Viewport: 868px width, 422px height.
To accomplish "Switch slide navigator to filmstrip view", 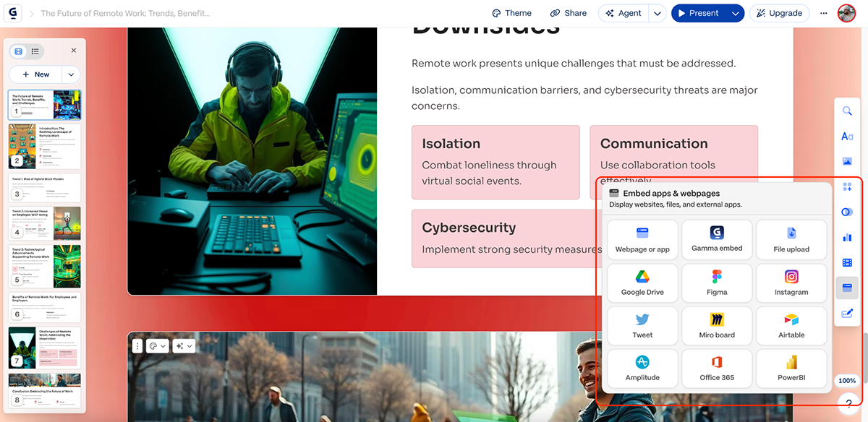I will 17,51.
